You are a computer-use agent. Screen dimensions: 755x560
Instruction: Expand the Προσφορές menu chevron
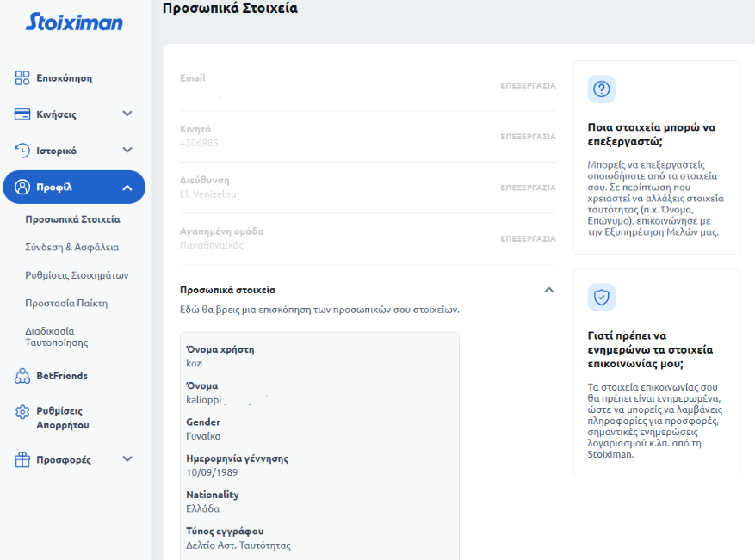point(127,459)
